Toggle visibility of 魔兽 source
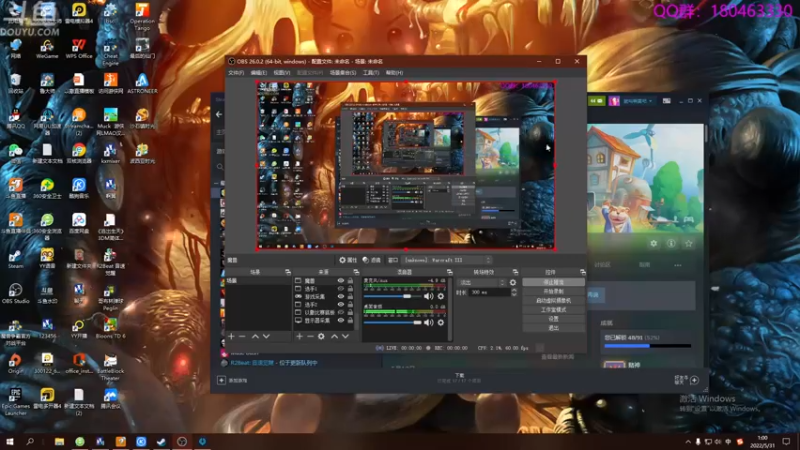 point(341,281)
